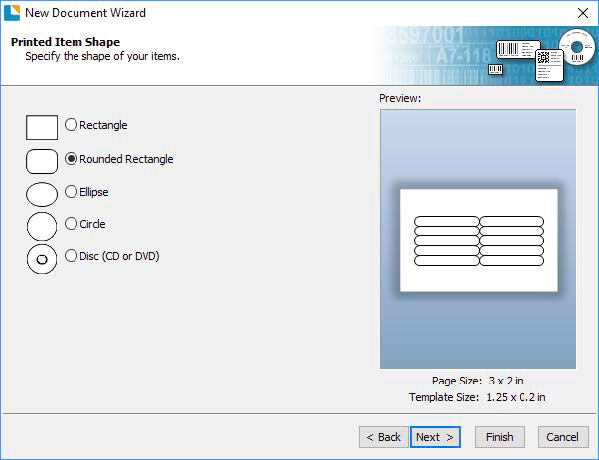Click the Finish button
The width and height of the screenshot is (599, 460).
click(500, 437)
